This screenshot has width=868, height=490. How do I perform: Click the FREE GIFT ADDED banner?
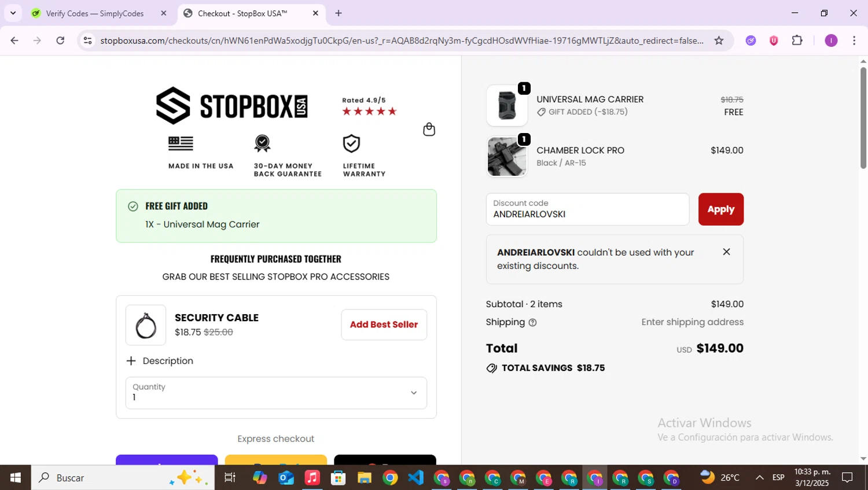[x=276, y=216]
